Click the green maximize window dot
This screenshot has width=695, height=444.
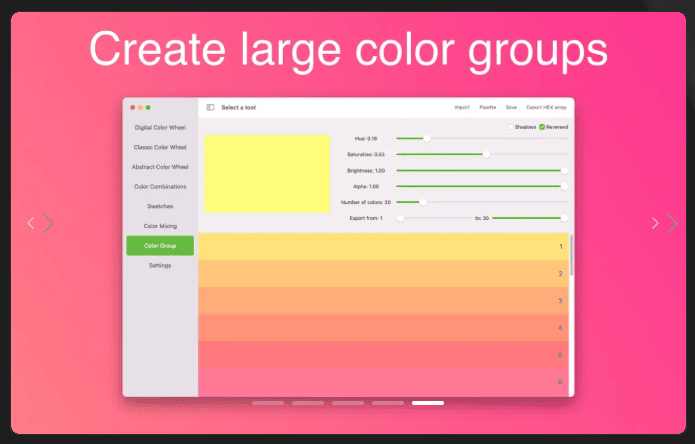pyautogui.click(x=148, y=107)
